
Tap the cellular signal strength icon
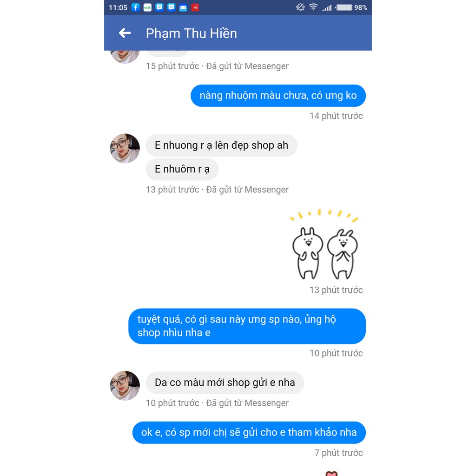(x=327, y=7)
